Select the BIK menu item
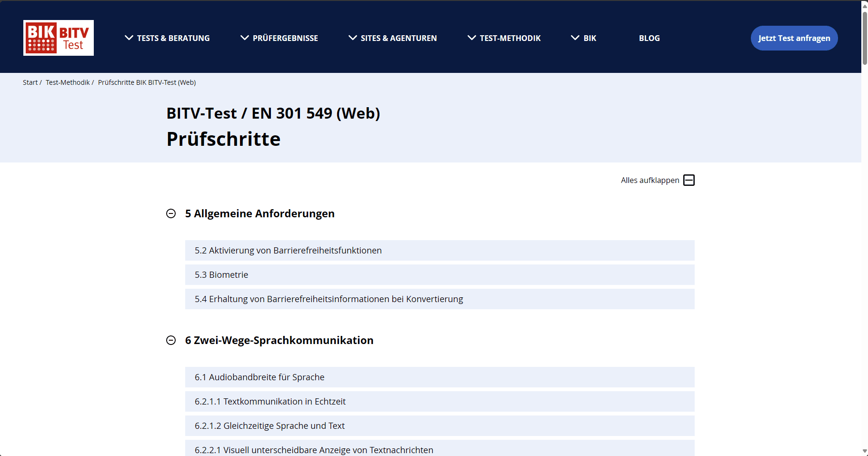The height and width of the screenshot is (456, 868). [589, 38]
